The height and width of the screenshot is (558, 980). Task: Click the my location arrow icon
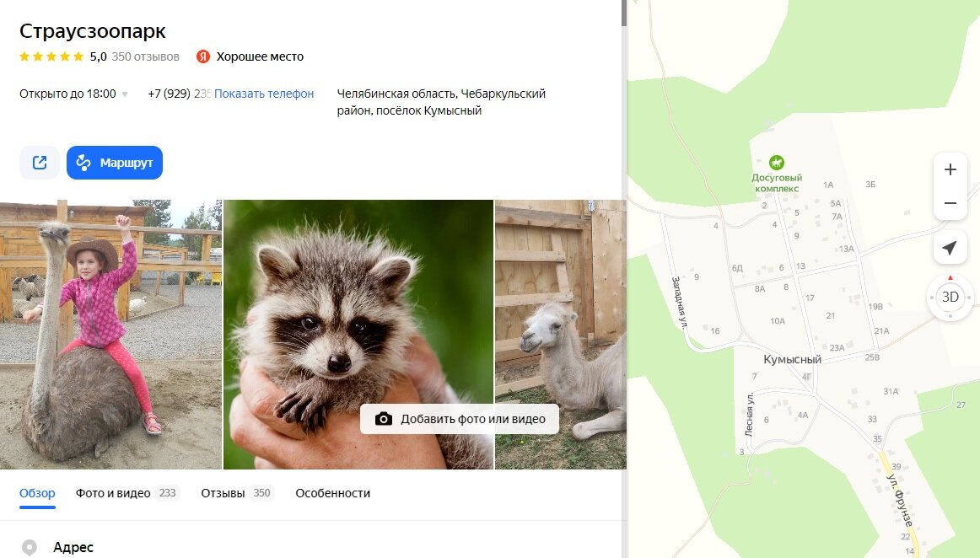(950, 248)
